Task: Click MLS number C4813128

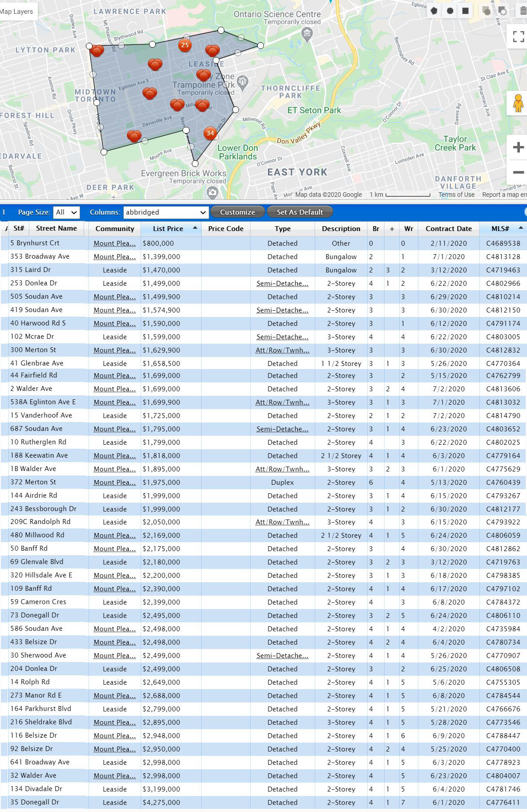Action: tap(503, 257)
